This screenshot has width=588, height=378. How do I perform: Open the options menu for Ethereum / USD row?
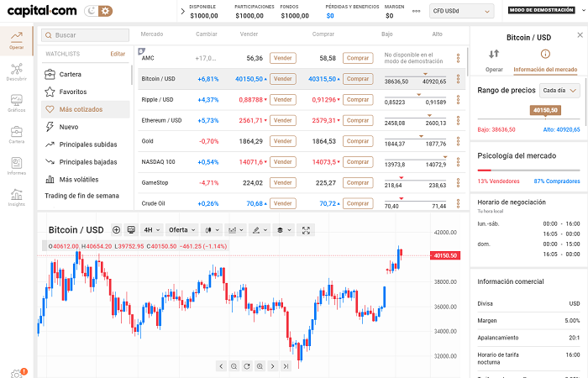pyautogui.click(x=458, y=120)
